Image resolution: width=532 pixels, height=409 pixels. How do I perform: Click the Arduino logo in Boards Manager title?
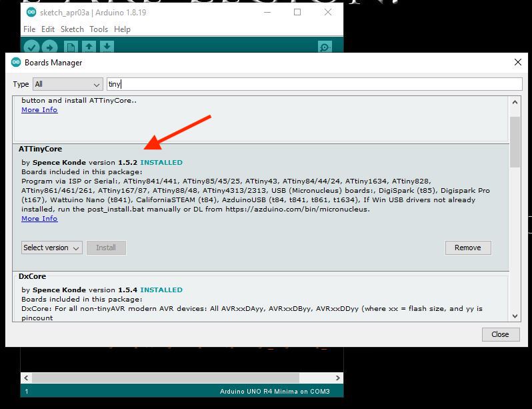click(15, 63)
